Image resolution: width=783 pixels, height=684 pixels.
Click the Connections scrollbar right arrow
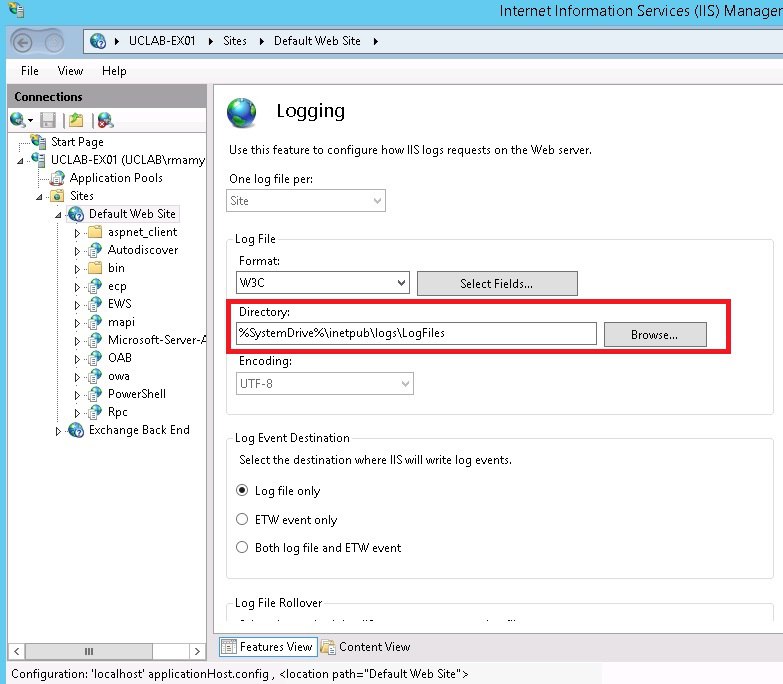(x=197, y=651)
